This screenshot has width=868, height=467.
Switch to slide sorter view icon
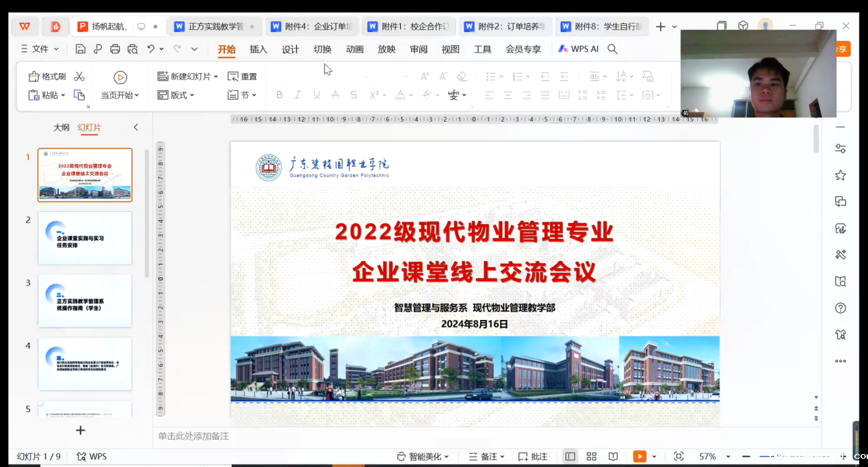591,456
